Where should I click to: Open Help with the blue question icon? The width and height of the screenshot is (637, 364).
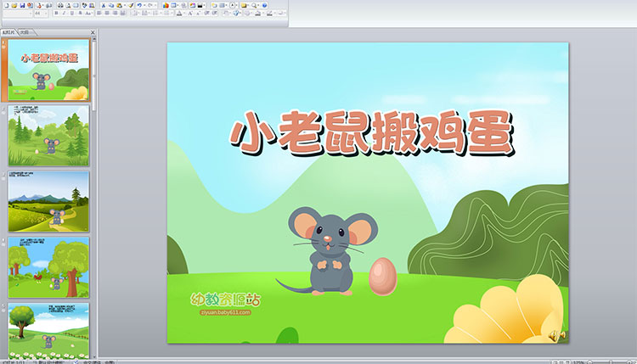[264, 5]
